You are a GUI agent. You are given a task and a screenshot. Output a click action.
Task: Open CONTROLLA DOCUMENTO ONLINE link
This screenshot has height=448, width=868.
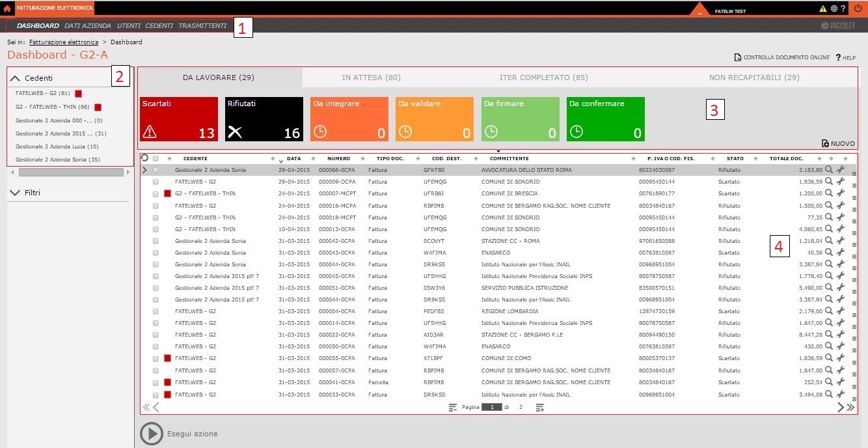pos(781,57)
